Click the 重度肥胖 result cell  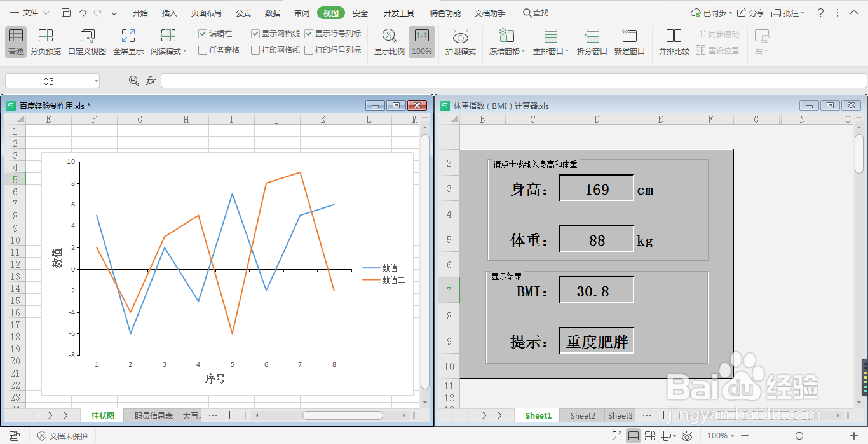[x=597, y=341]
